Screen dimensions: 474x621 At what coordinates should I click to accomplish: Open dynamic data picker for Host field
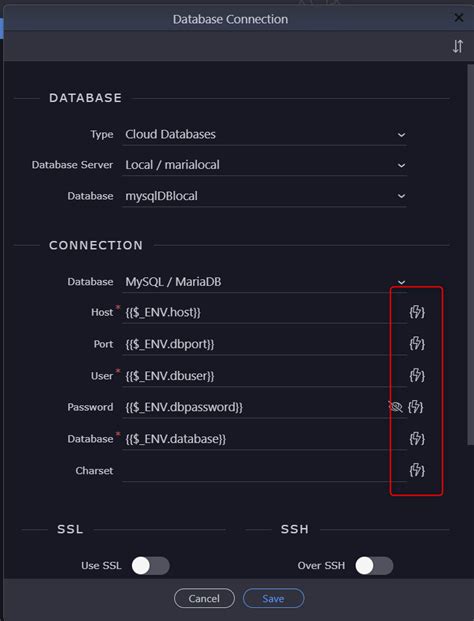pos(417,312)
